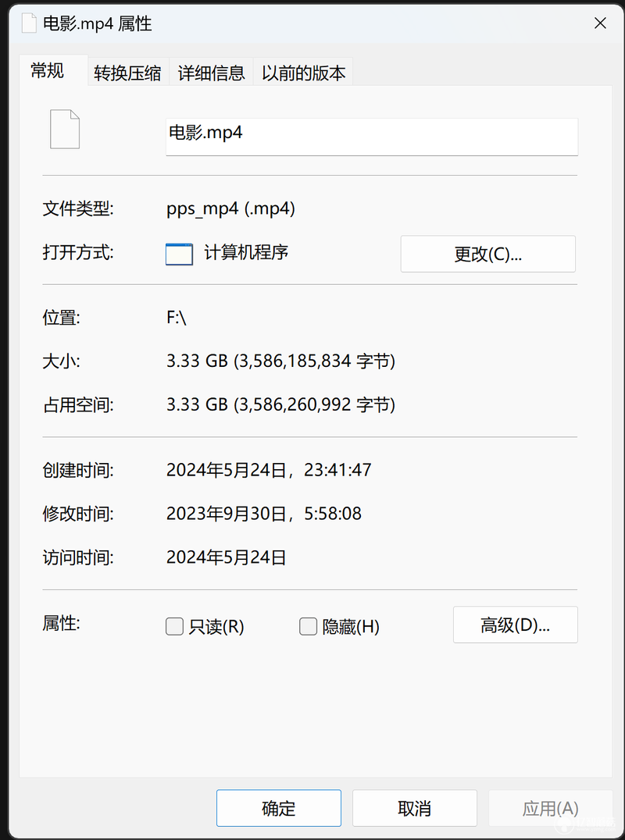
Task: Click the 属性: label
Action: 61,623
